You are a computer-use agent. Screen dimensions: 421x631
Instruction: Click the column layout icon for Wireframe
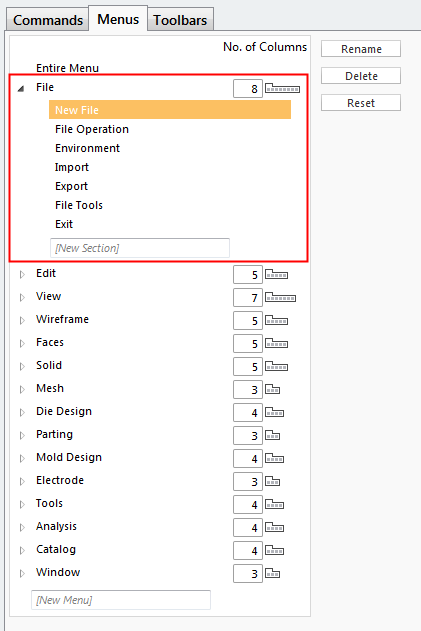point(276,321)
